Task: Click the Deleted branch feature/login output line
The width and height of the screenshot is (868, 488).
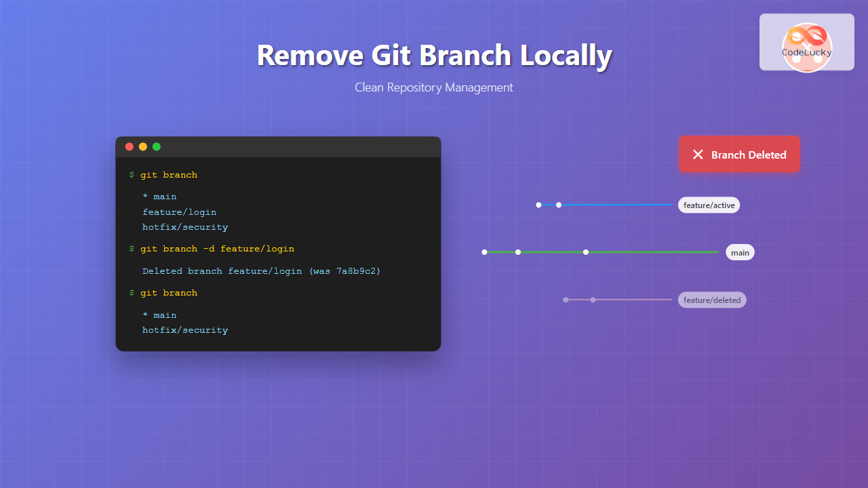Action: click(261, 271)
